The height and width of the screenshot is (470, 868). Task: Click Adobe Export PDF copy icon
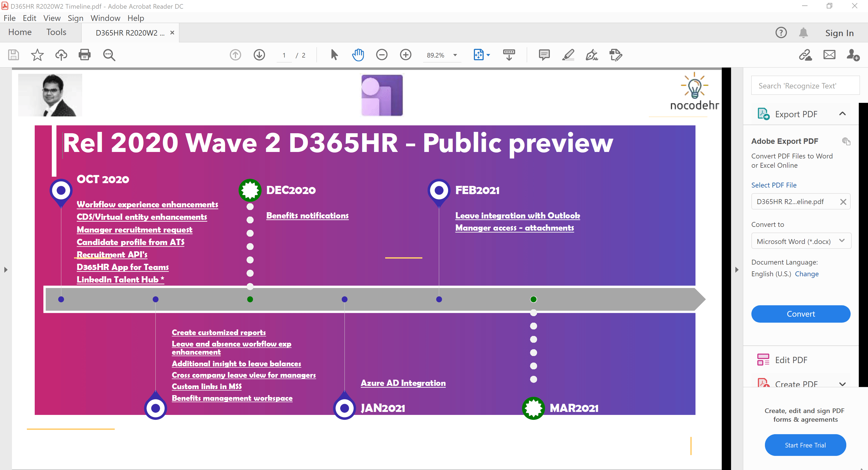(x=846, y=141)
